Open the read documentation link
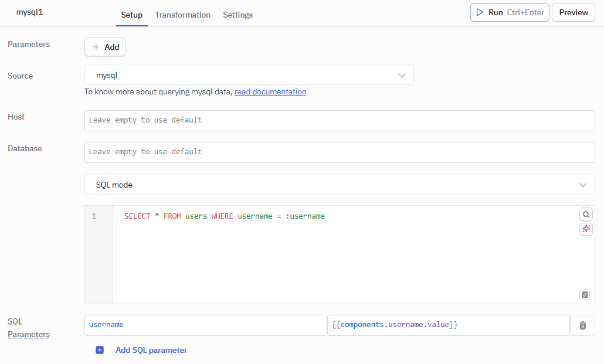 pyautogui.click(x=270, y=91)
